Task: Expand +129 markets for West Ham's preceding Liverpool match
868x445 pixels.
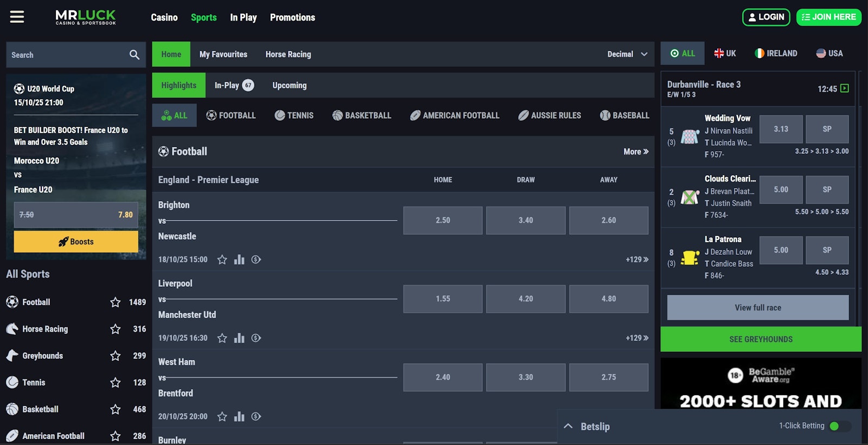Action: click(x=636, y=338)
